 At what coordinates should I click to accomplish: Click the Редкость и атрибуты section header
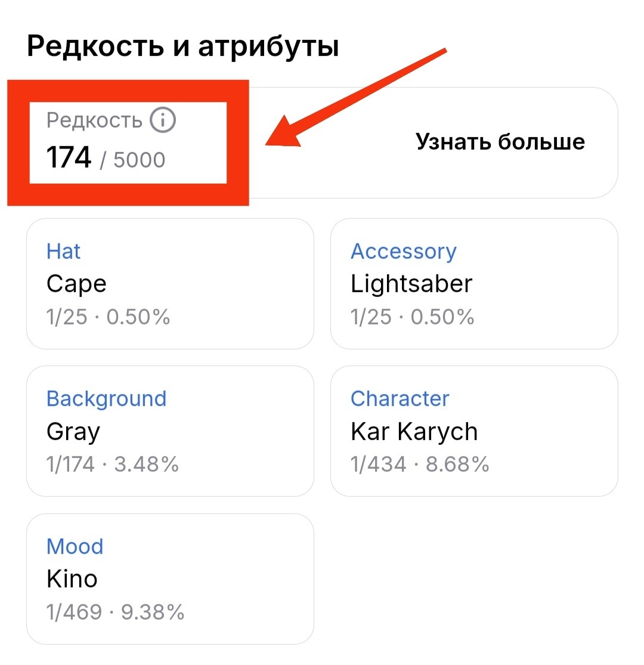pos(182,44)
